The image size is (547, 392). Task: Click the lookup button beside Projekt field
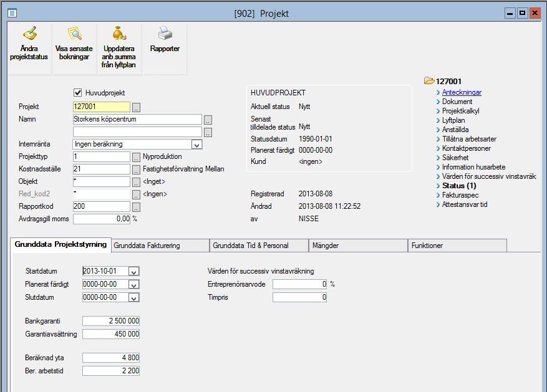tap(137, 107)
